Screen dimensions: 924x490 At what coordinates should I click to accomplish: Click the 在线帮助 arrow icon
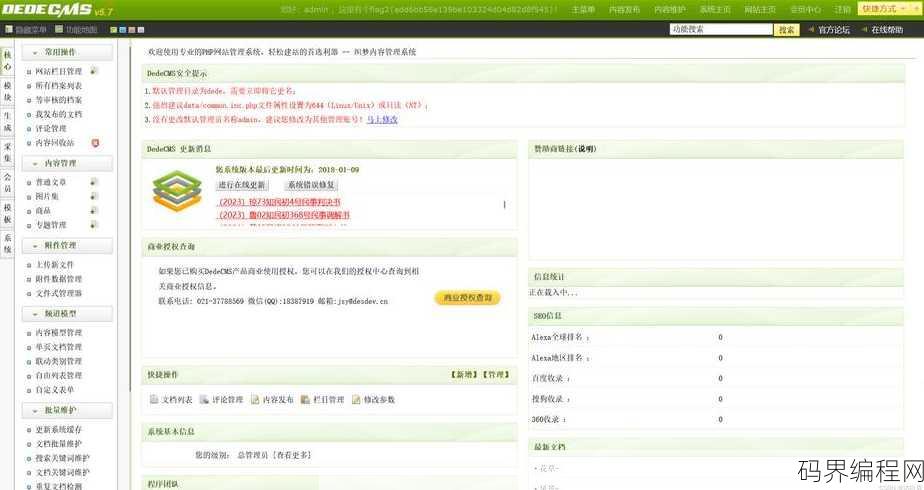click(x=864, y=29)
